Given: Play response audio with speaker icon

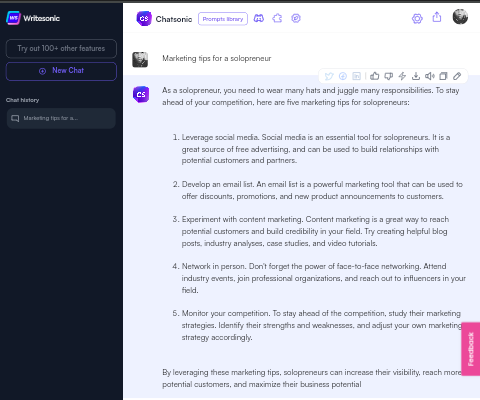Looking at the screenshot, I should pyautogui.click(x=430, y=76).
